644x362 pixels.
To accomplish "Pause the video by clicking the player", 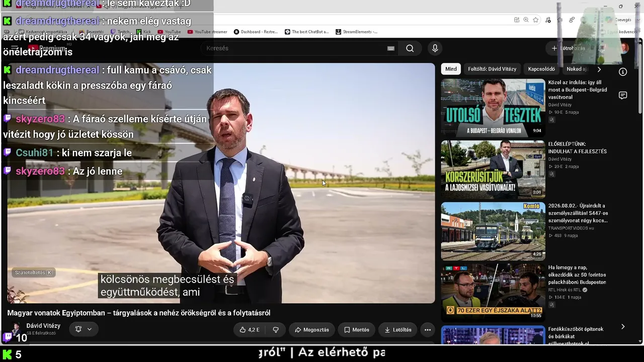I will point(221,183).
